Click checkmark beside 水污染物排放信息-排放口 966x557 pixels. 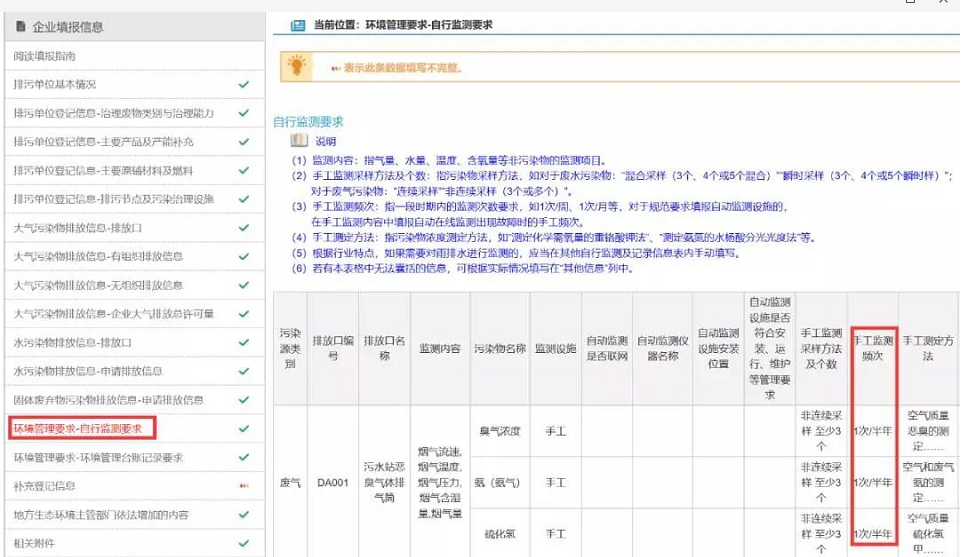tap(244, 343)
